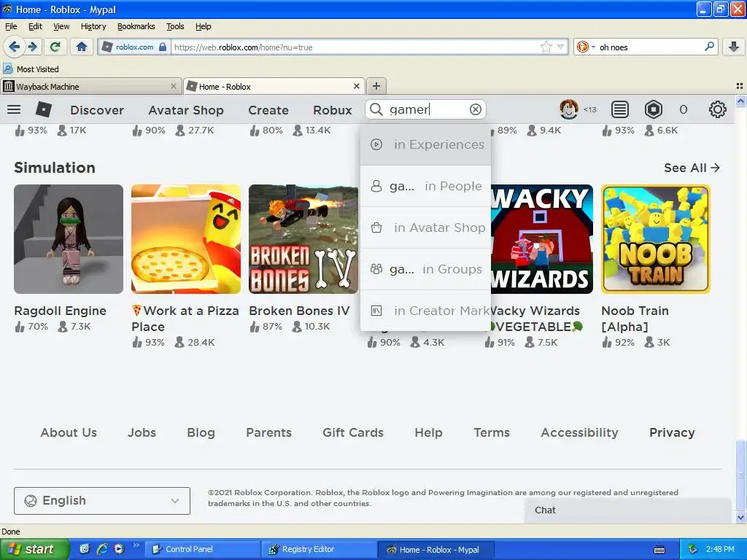The height and width of the screenshot is (560, 747).
Task: Click See All for Simulation
Action: coord(692,168)
